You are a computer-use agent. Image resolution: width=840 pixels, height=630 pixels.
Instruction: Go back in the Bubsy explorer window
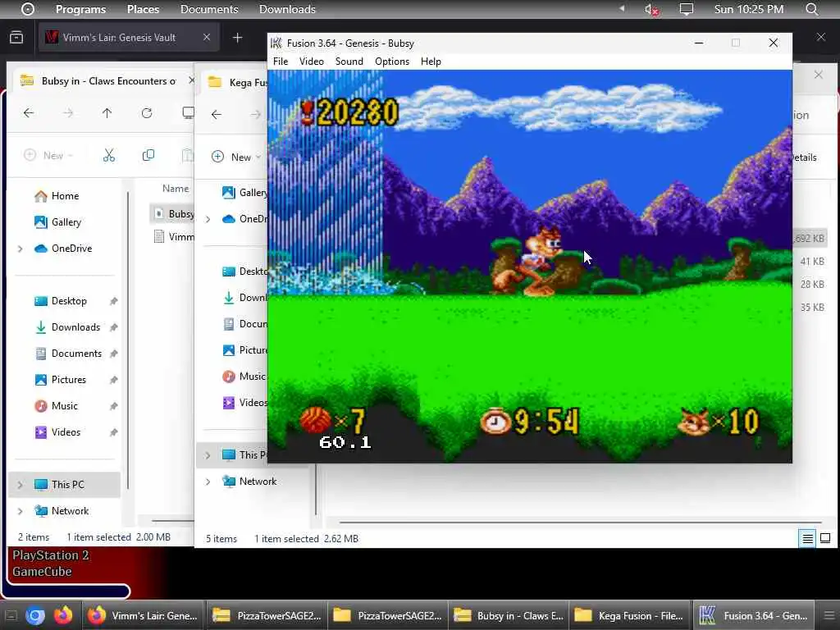(29, 113)
